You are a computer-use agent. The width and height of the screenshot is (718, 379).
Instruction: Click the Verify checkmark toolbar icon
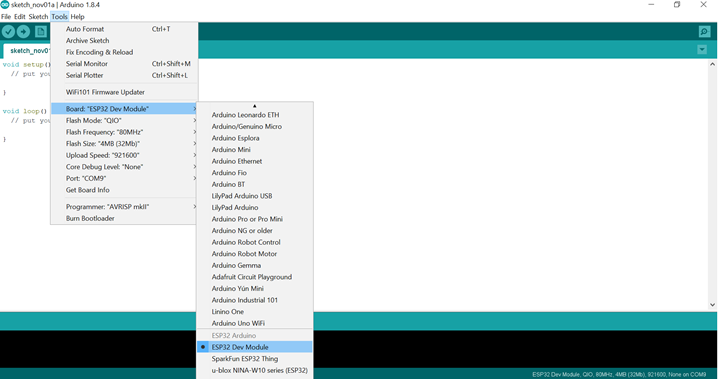pos(9,32)
